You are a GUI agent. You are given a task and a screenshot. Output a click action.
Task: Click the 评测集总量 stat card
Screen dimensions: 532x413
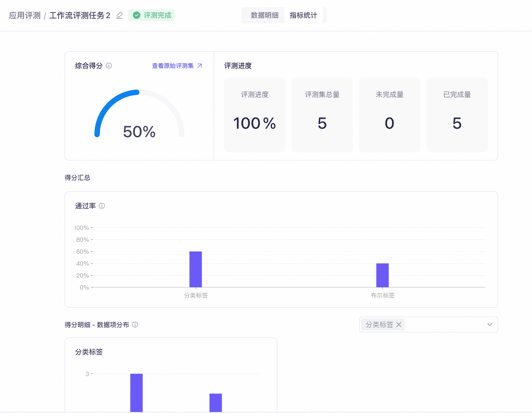click(322, 115)
